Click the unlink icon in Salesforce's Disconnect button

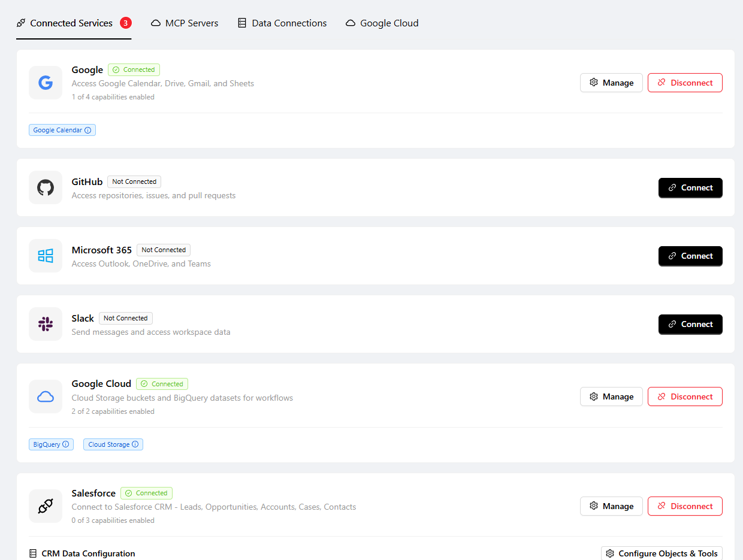662,506
